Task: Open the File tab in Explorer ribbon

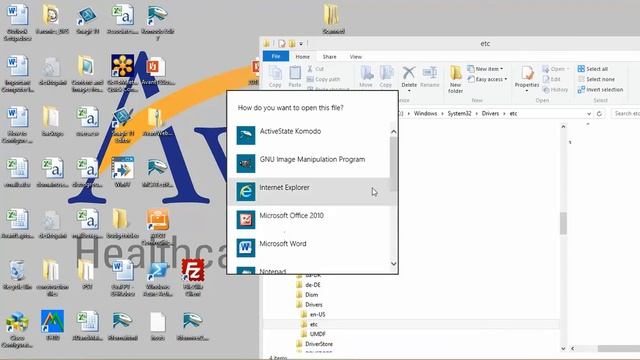Action: pyautogui.click(x=276, y=56)
